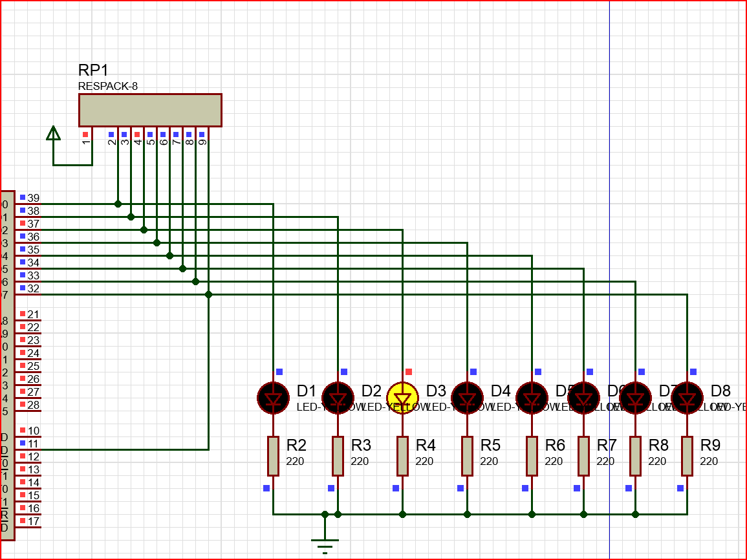Click the 220 value under R4
This screenshot has width=747, height=560.
point(424,462)
